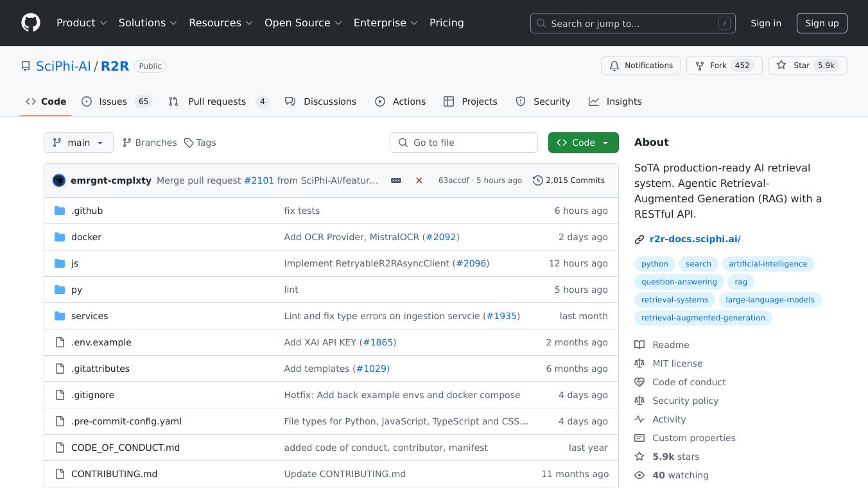
Task: Open the main branch dropdown
Action: point(78,143)
